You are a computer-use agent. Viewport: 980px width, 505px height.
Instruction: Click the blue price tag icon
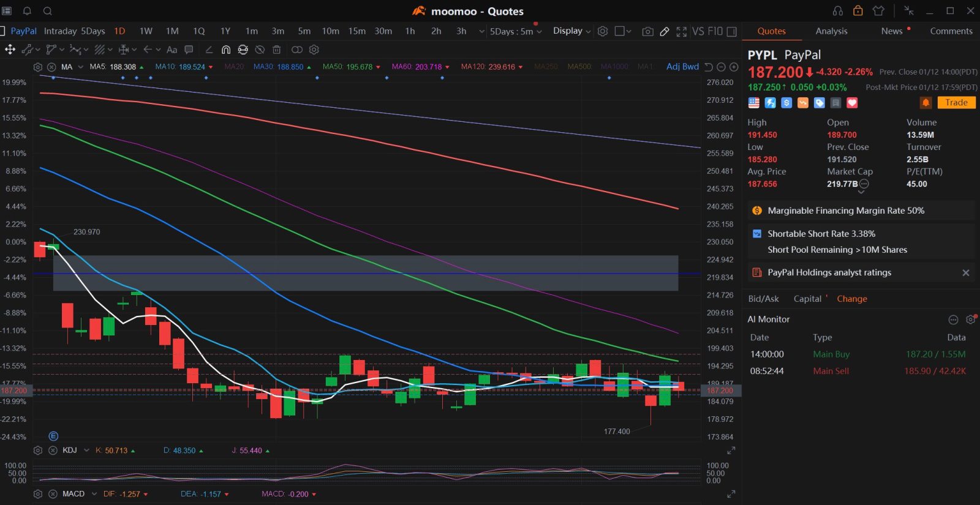[820, 103]
